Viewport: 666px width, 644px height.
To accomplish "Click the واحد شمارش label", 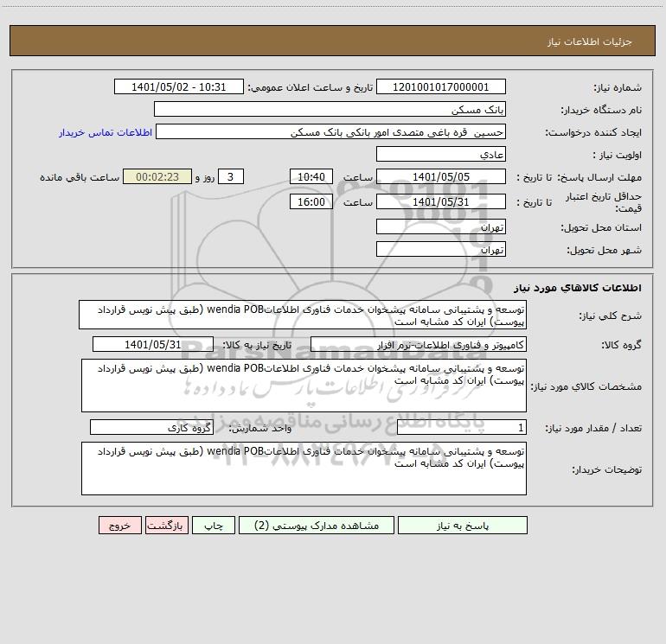I will click(260, 428).
